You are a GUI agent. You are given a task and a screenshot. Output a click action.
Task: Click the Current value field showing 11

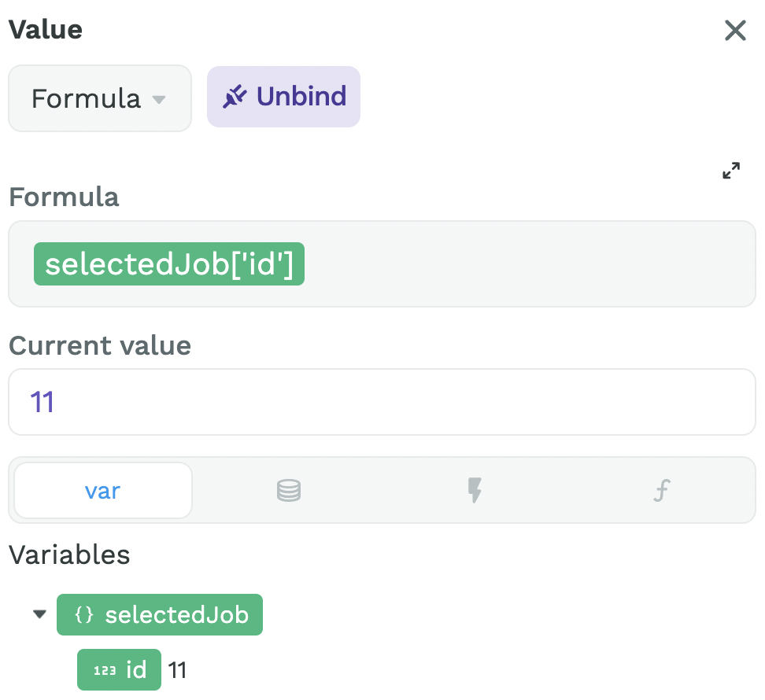[x=382, y=402]
